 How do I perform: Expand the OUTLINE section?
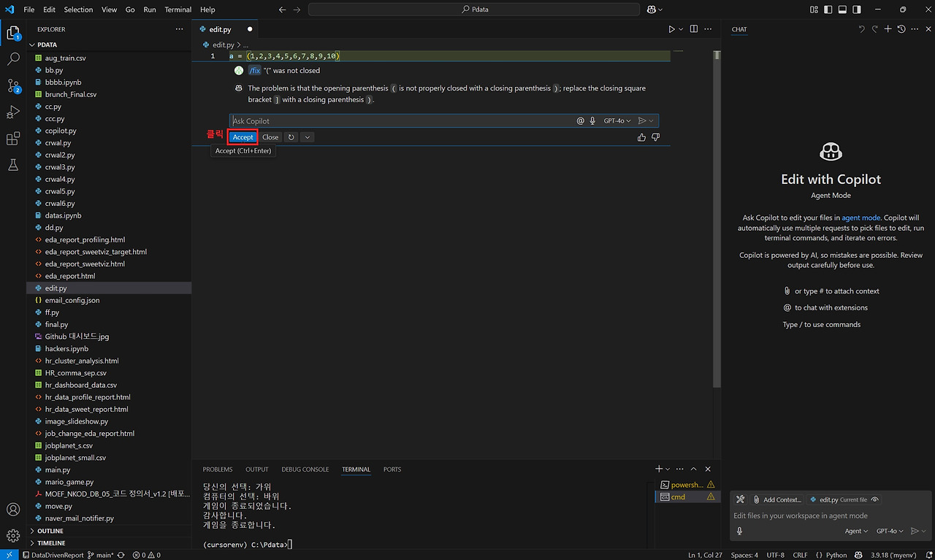click(50, 531)
